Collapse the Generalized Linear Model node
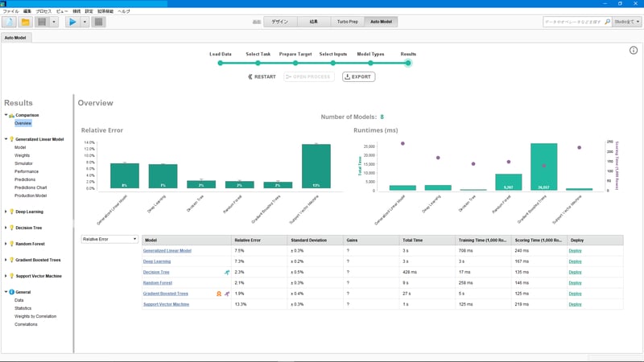This screenshot has height=362, width=644. [x=6, y=139]
